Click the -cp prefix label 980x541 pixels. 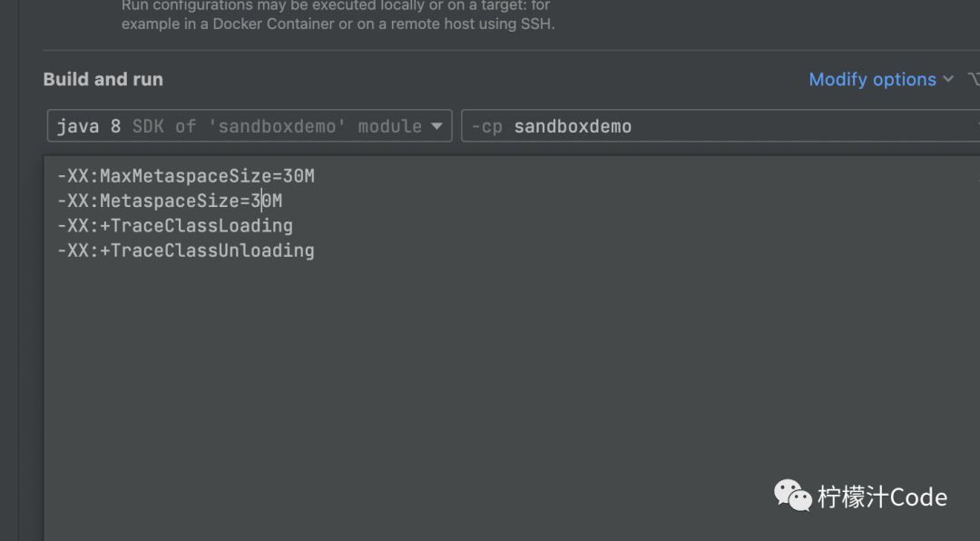487,126
